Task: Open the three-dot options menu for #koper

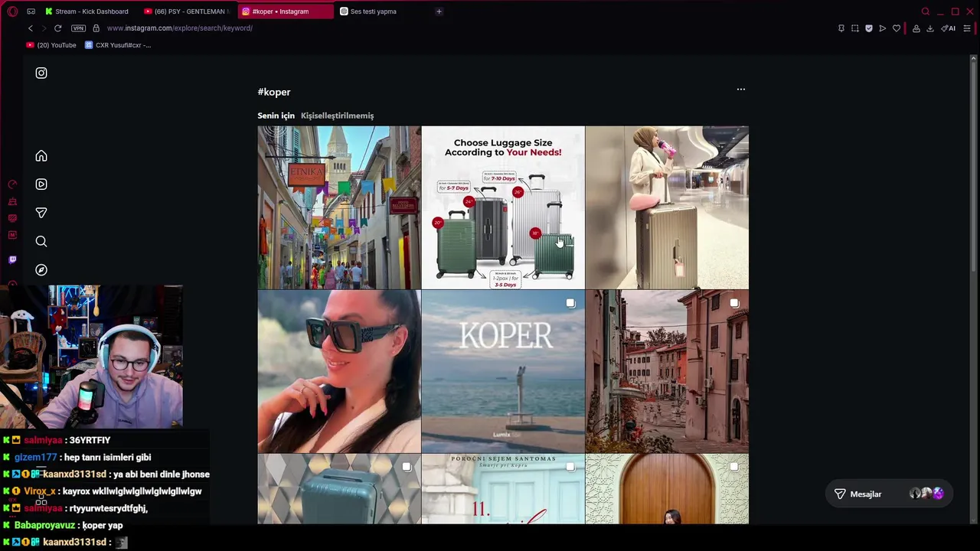Action: [740, 90]
